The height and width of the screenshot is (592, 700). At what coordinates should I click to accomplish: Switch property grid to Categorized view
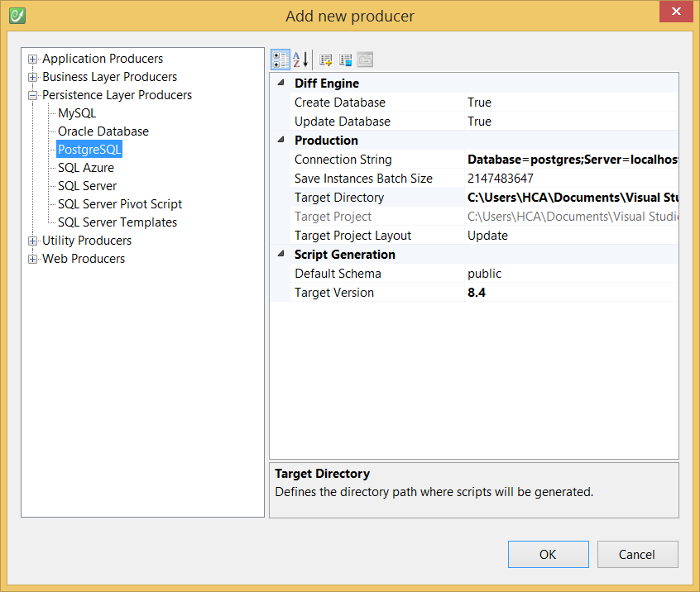point(280,60)
